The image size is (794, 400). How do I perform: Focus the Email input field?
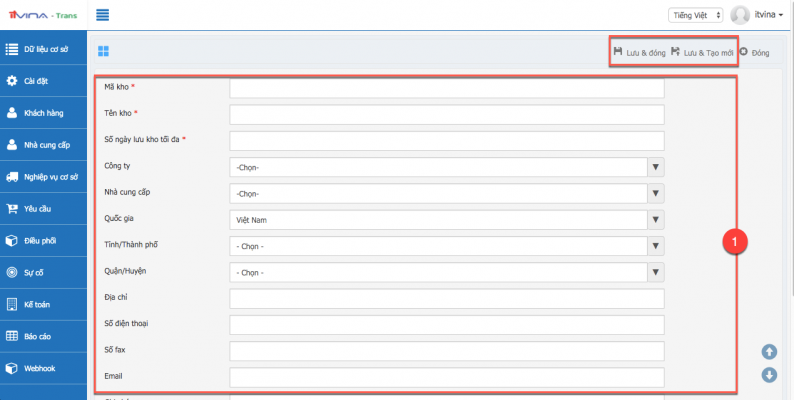pyautogui.click(x=446, y=377)
